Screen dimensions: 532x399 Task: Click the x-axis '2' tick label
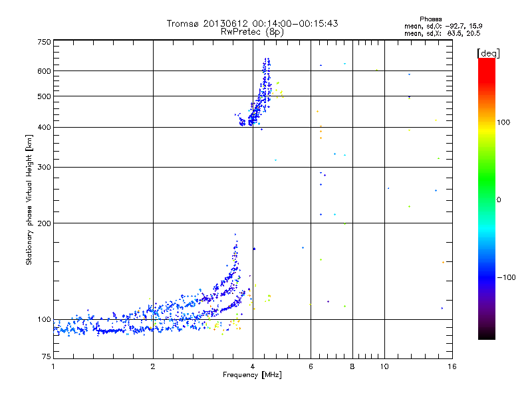pyautogui.click(x=153, y=366)
